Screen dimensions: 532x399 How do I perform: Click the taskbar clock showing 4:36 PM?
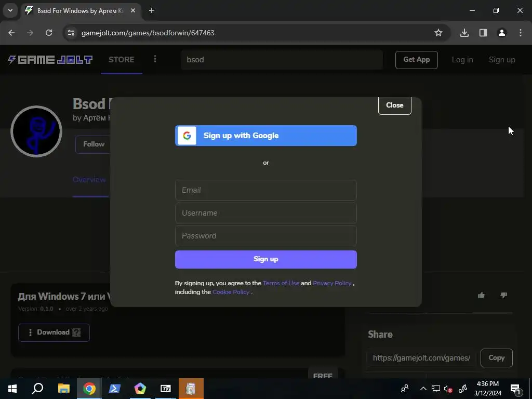tap(487, 389)
